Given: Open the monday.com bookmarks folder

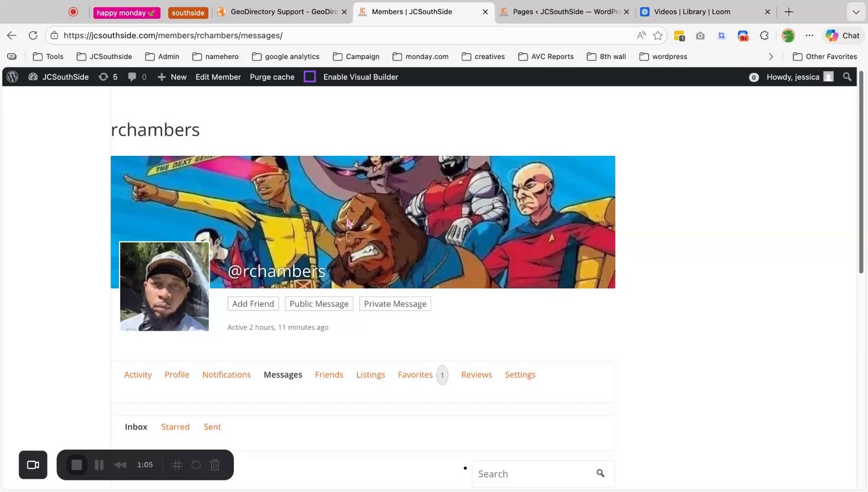Looking at the screenshot, I should [420, 56].
